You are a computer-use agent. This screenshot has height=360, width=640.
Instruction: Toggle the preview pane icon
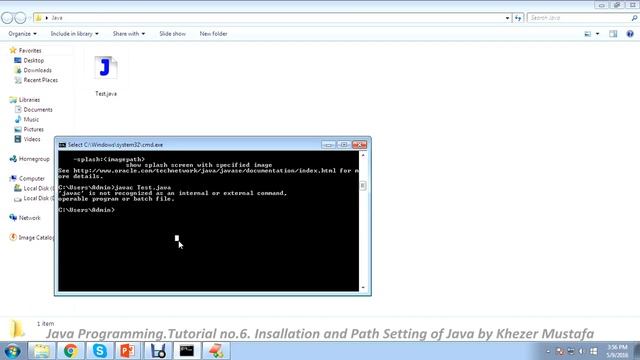[613, 34]
